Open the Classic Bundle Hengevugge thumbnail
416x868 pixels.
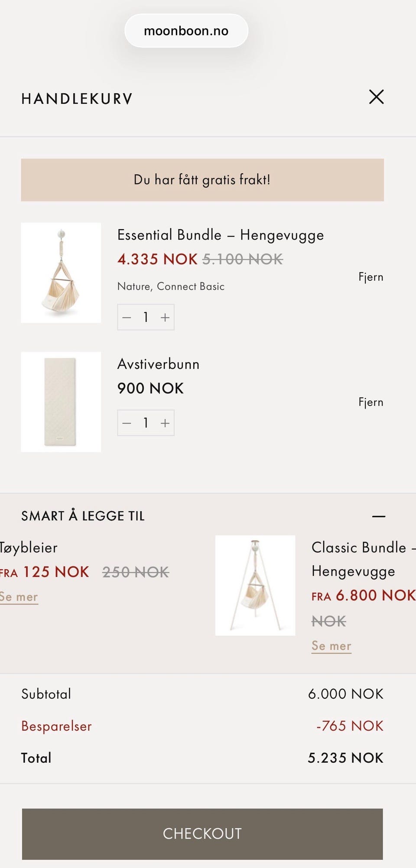255,586
